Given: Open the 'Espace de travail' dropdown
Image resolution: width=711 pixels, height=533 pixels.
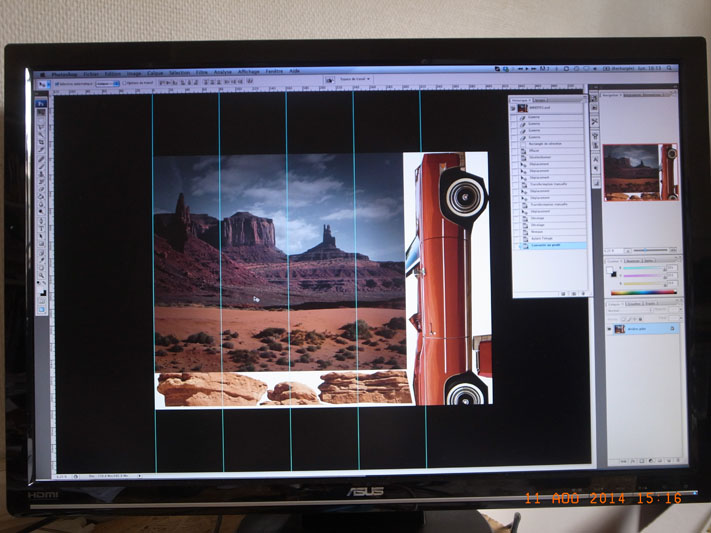Looking at the screenshot, I should coord(355,79).
